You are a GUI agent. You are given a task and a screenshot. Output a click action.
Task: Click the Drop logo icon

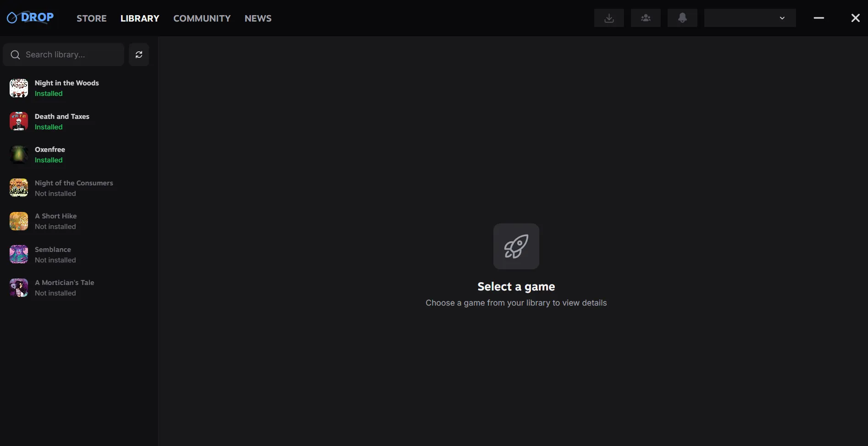[x=12, y=18]
